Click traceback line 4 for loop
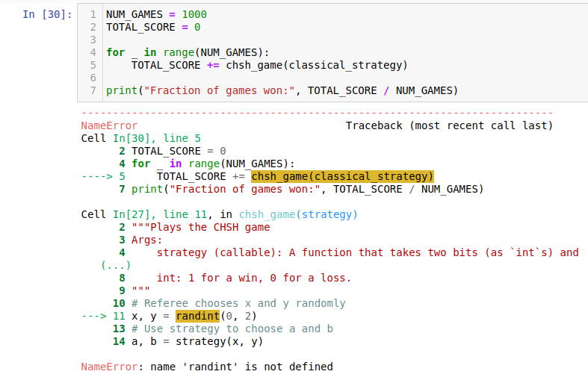 213,164
